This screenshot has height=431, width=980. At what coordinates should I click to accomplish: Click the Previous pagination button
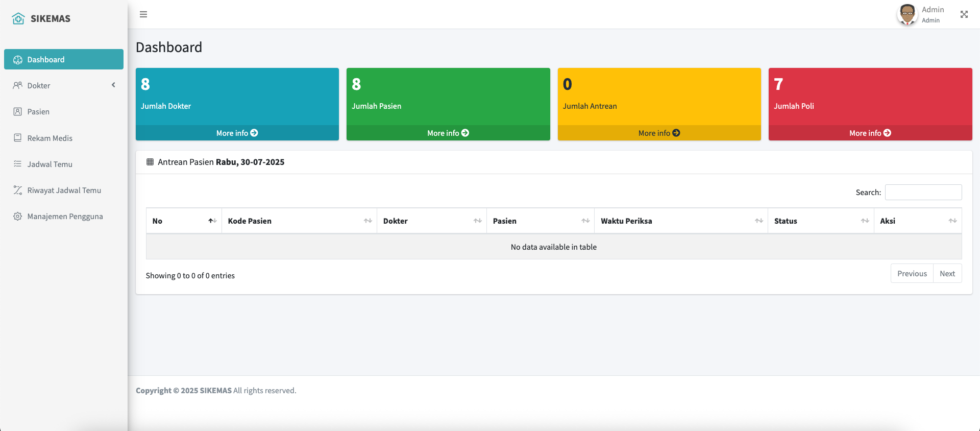pyautogui.click(x=912, y=273)
